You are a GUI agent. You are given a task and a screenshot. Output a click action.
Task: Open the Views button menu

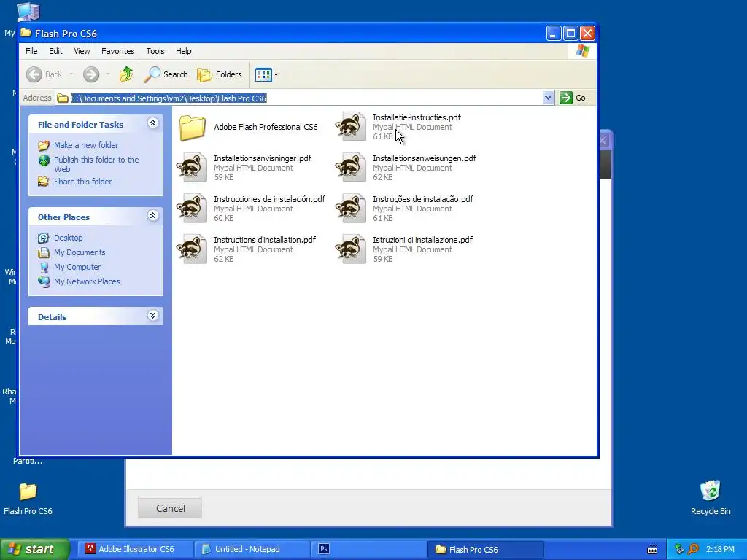(x=266, y=74)
